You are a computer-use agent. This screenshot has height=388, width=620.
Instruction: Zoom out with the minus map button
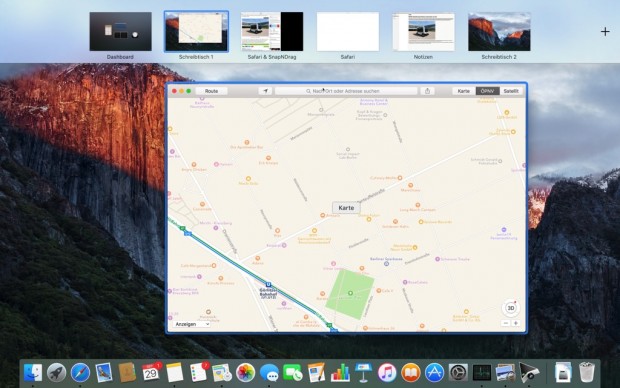click(x=506, y=323)
